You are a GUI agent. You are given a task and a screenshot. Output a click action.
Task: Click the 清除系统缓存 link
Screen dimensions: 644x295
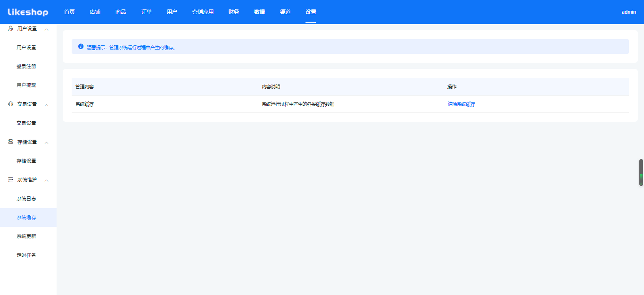(462, 104)
